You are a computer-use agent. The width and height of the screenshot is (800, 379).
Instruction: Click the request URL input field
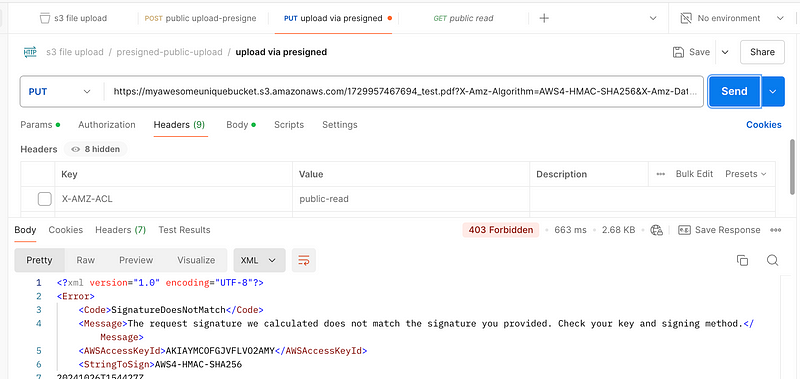(403, 92)
